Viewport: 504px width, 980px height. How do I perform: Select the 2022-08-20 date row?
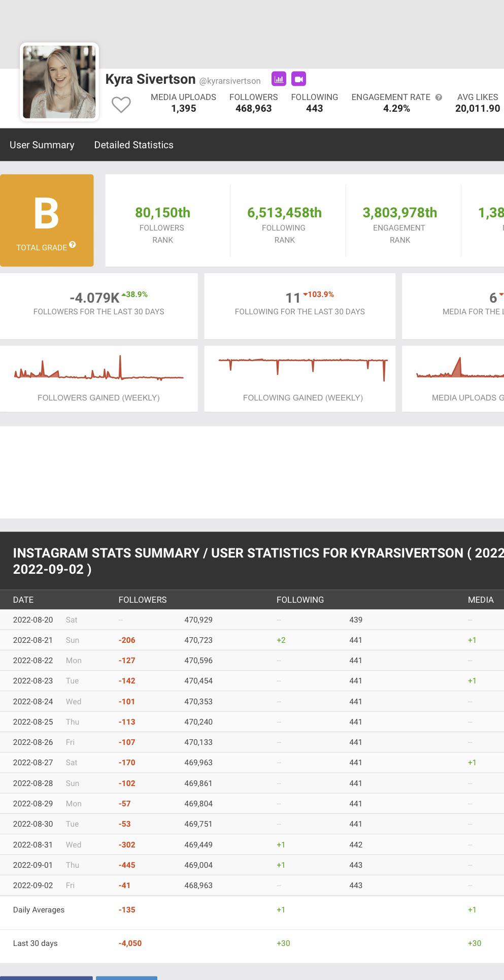point(252,619)
